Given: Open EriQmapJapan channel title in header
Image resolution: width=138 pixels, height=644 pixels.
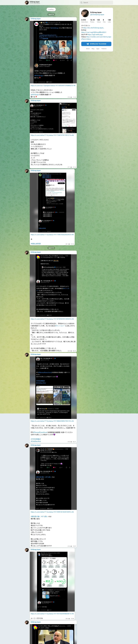Looking at the screenshot, I should coord(35,2).
